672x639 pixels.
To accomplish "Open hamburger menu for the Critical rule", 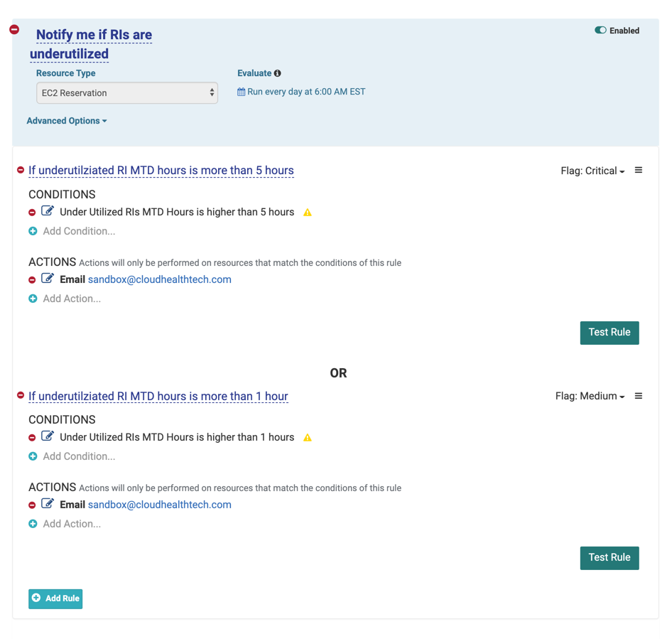I will pyautogui.click(x=639, y=171).
